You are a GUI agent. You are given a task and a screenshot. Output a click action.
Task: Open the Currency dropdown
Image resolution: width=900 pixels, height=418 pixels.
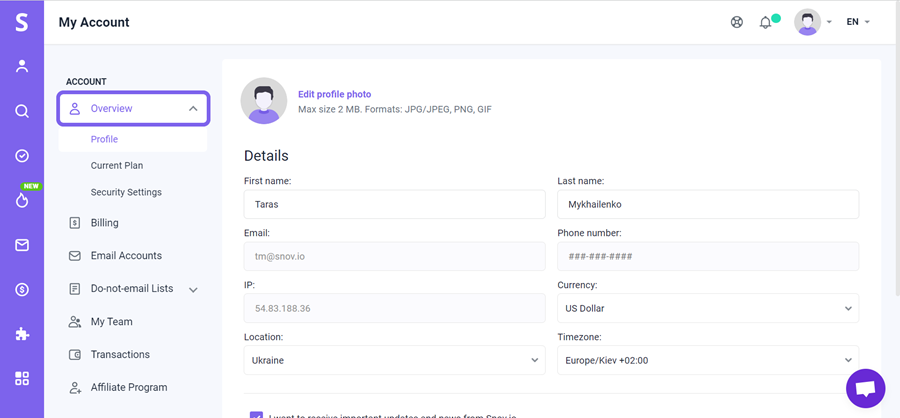click(708, 308)
